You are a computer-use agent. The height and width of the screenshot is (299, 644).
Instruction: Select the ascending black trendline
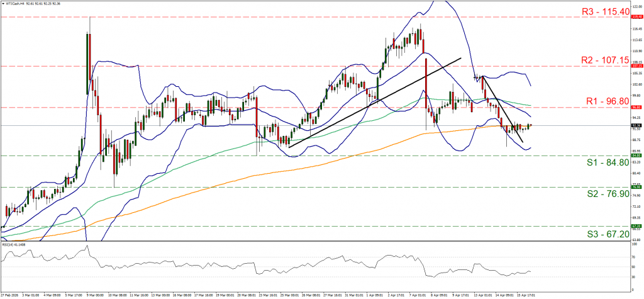tap(374, 102)
